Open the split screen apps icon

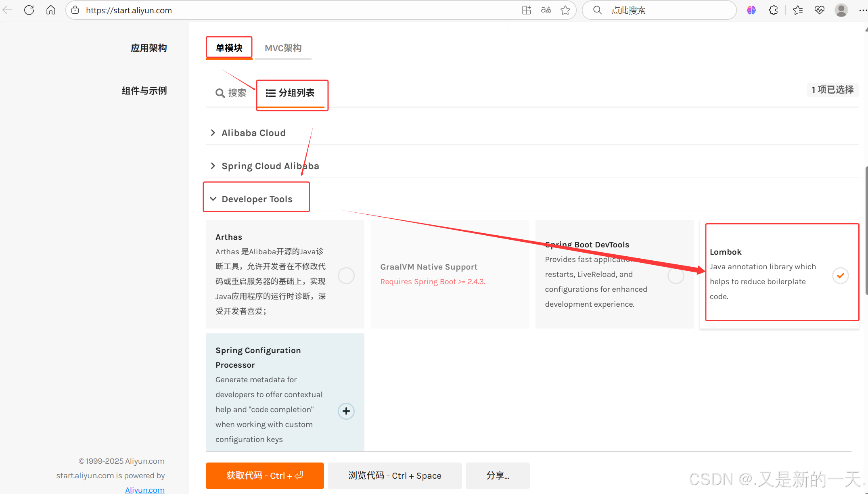pos(527,10)
